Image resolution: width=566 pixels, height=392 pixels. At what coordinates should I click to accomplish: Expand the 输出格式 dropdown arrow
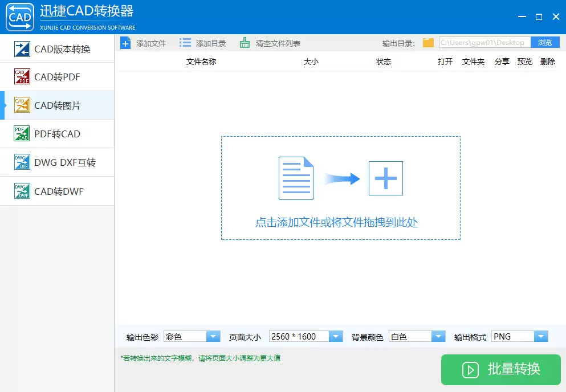[x=541, y=336]
